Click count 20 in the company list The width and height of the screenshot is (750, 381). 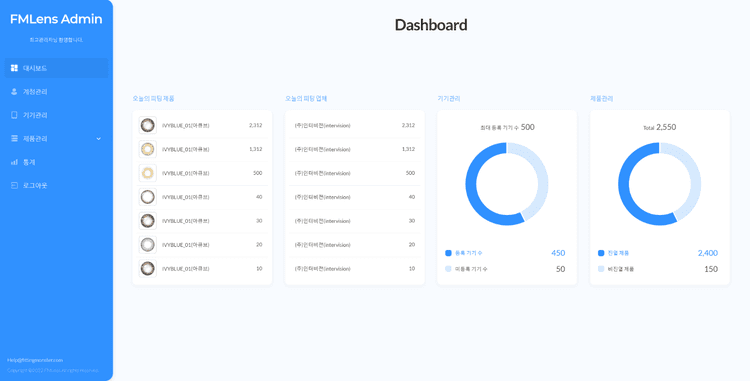point(411,245)
